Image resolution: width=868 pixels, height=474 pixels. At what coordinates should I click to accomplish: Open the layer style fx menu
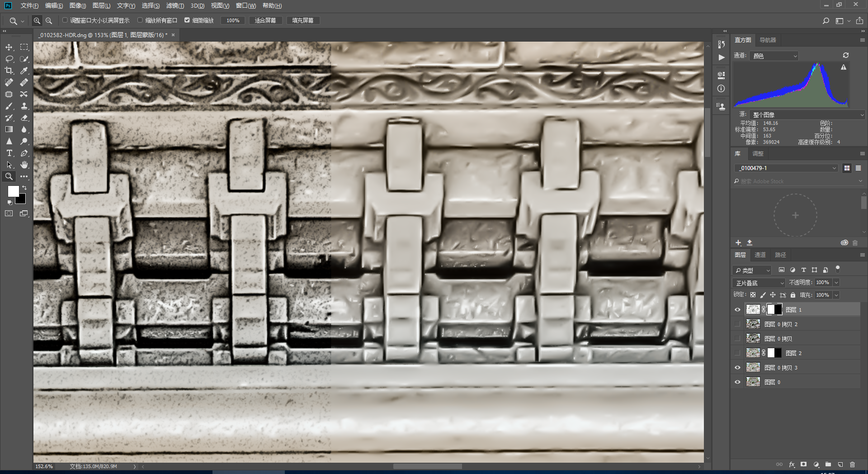[792, 465]
